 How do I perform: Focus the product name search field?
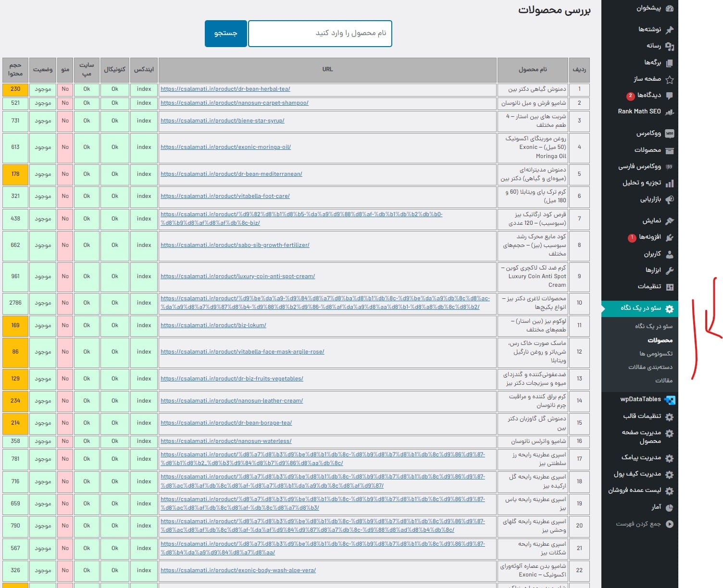(320, 34)
